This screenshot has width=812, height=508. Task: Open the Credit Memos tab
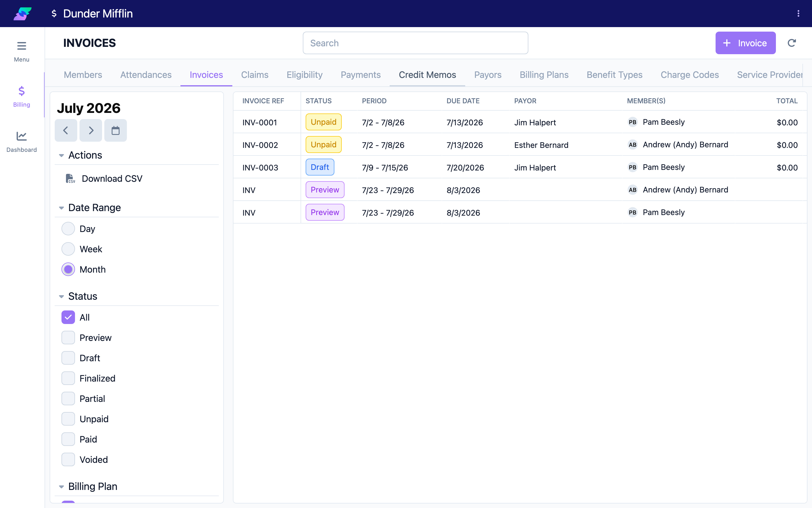[x=427, y=75]
